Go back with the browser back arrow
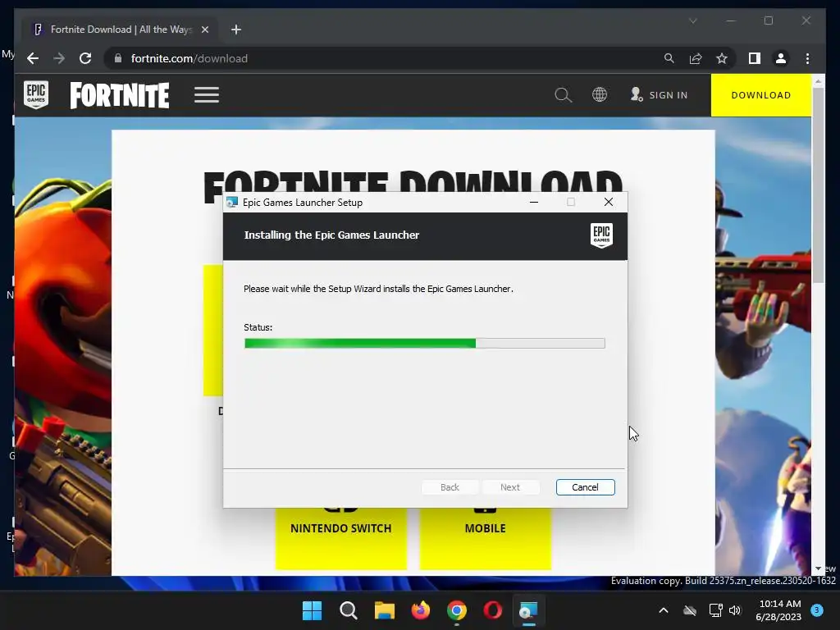The image size is (840, 630). (x=33, y=58)
